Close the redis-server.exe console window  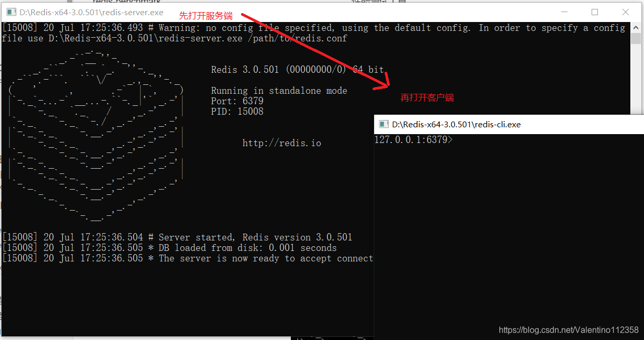click(x=626, y=12)
